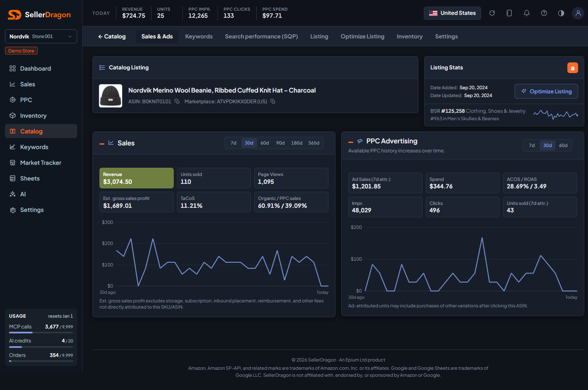Switch to the Keywords tab
The width and height of the screenshot is (588, 390).
[x=199, y=36]
